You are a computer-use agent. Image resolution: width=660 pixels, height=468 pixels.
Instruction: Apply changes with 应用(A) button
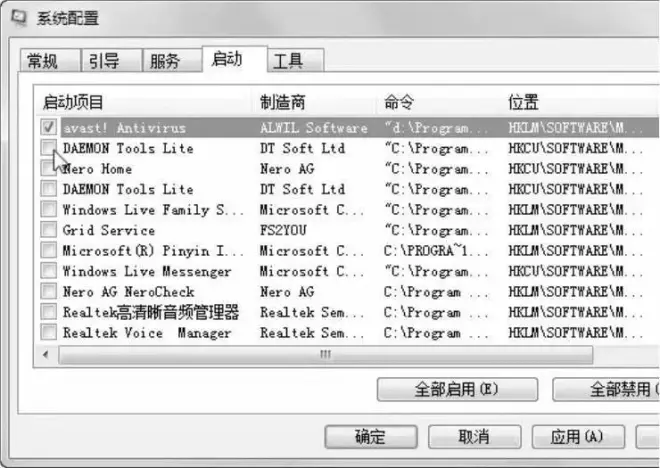pyautogui.click(x=578, y=436)
